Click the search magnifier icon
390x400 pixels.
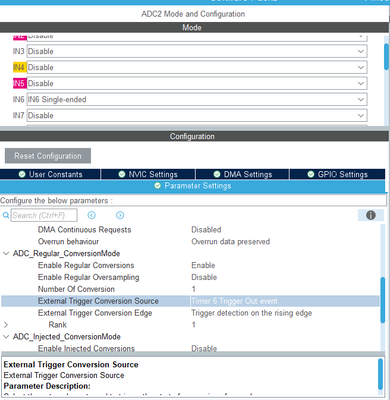pyautogui.click(x=6, y=215)
